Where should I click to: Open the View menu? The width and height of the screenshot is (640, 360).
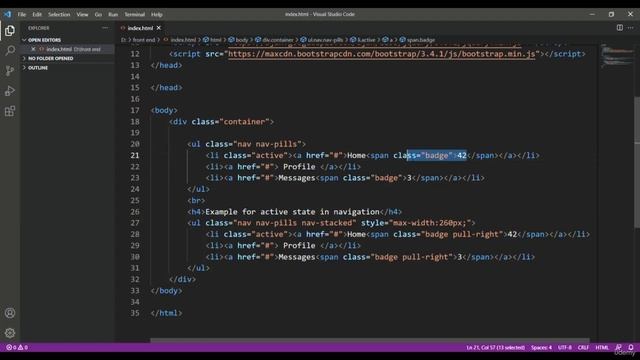[82, 14]
